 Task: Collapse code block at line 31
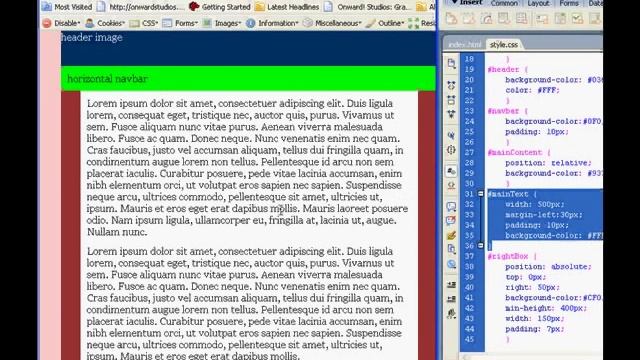[481, 194]
